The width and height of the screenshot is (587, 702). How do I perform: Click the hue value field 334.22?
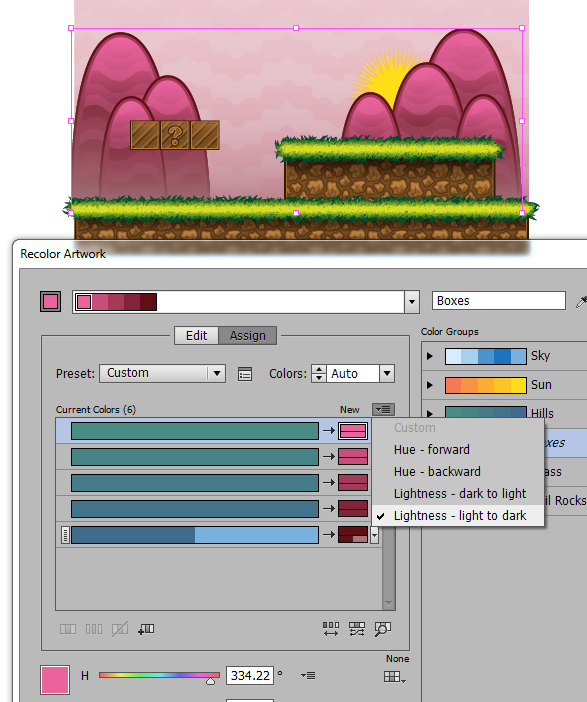coord(250,675)
